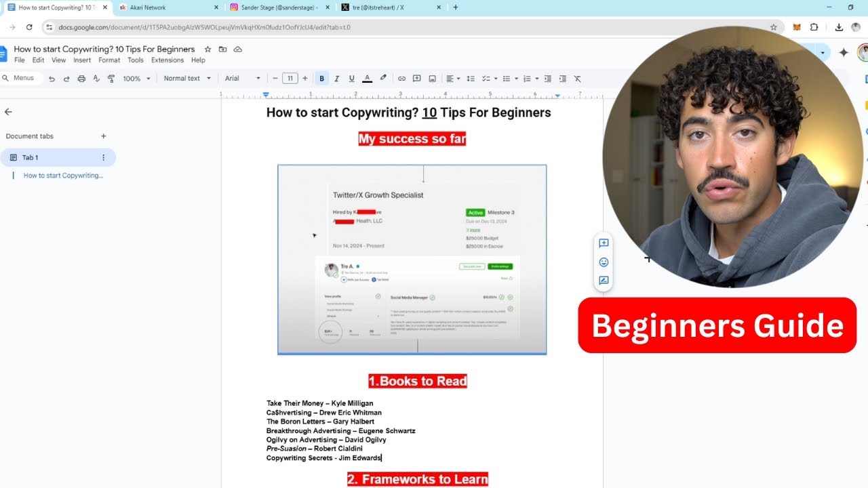Open browser downloads
868x488 pixels.
(839, 27)
